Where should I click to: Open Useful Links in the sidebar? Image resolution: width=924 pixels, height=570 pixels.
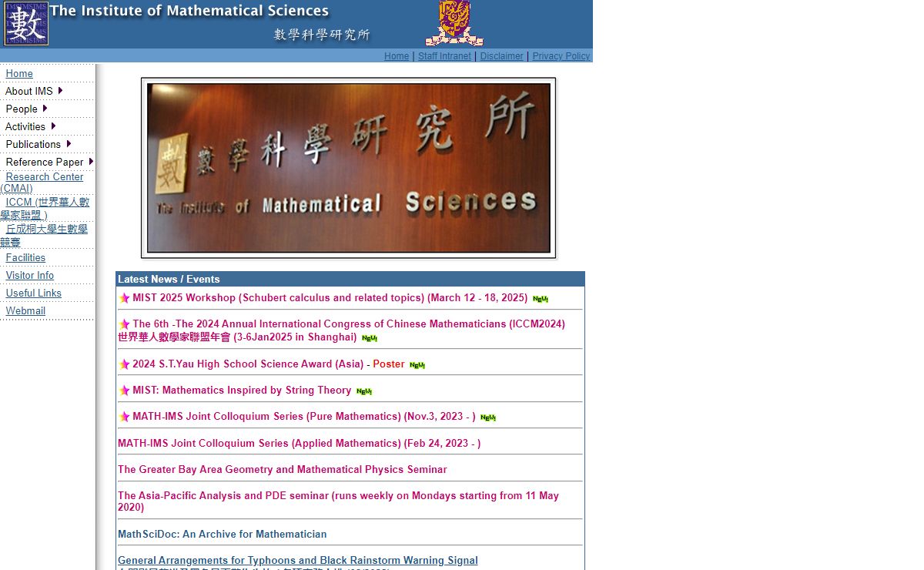34,293
